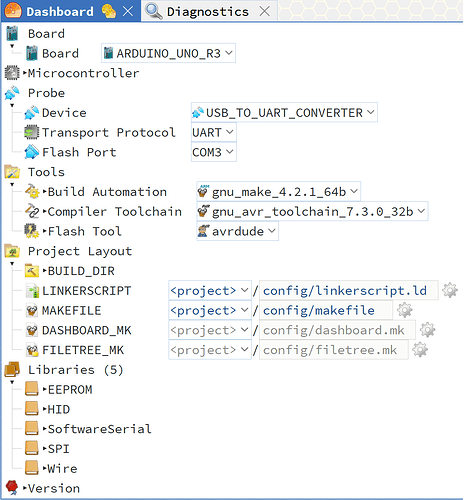The width and height of the screenshot is (466, 500).
Task: Close the Dashboard tab
Action: point(128,11)
